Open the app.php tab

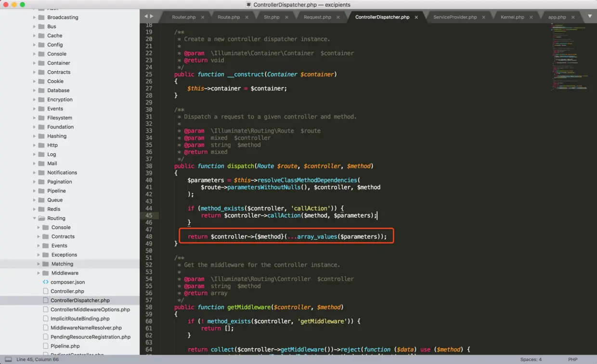557,16
